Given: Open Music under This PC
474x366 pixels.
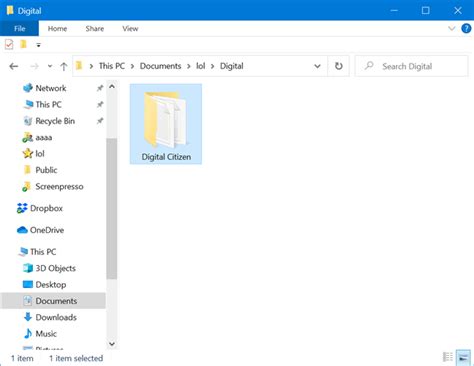Looking at the screenshot, I should tap(46, 334).
